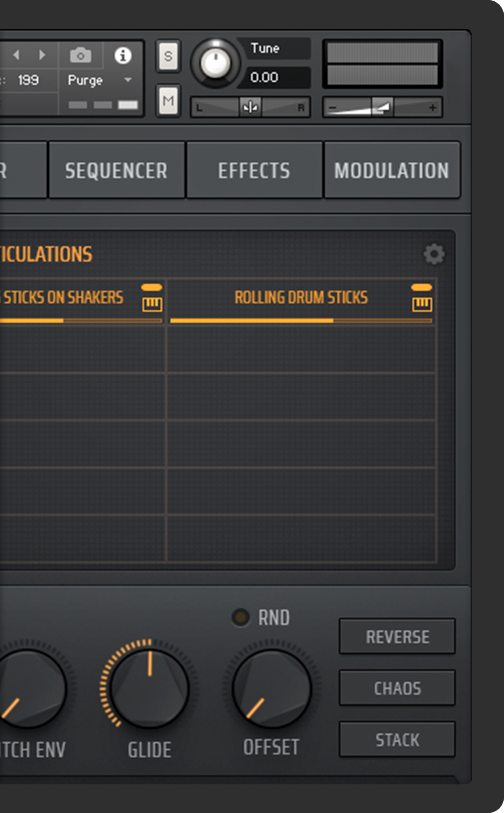Click the previous preset left arrow
The image size is (504, 813).
pyautogui.click(x=16, y=55)
